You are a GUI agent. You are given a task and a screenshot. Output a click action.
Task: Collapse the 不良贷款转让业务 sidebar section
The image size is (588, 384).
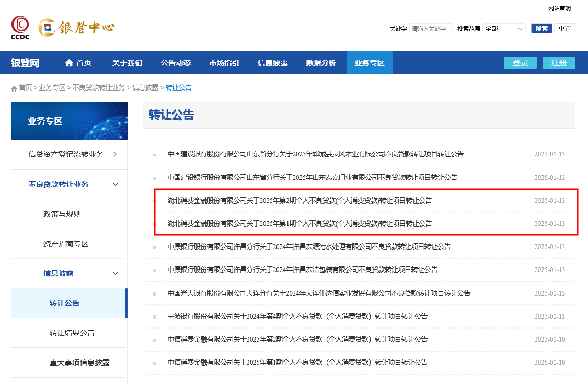[x=116, y=184]
